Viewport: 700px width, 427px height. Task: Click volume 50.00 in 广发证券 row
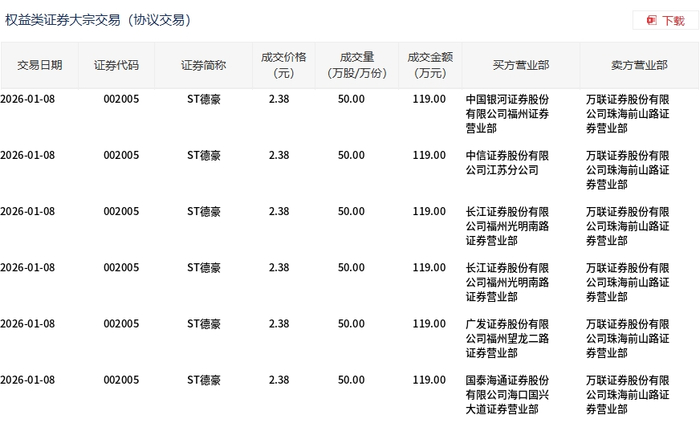tap(351, 324)
